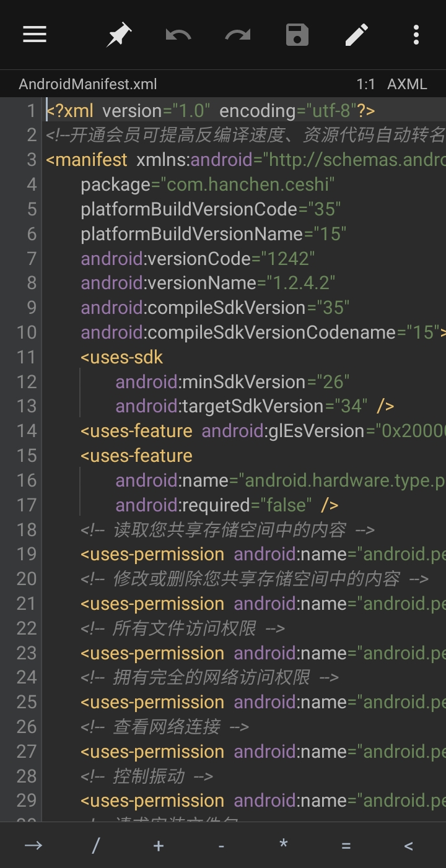The height and width of the screenshot is (868, 446).
Task: Collapse the uses-sdk tag at line 11
Action: pos(122,357)
